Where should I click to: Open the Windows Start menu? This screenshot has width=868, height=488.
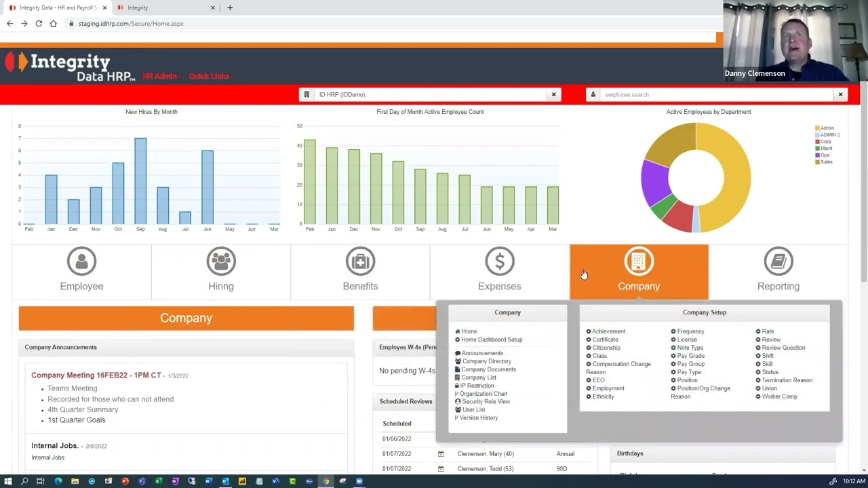click(x=7, y=481)
